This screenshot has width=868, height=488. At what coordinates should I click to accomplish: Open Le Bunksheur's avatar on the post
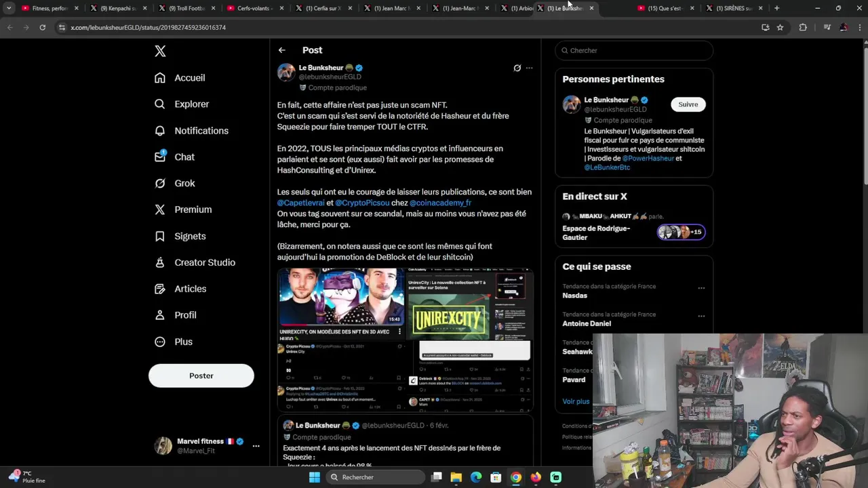(x=286, y=73)
